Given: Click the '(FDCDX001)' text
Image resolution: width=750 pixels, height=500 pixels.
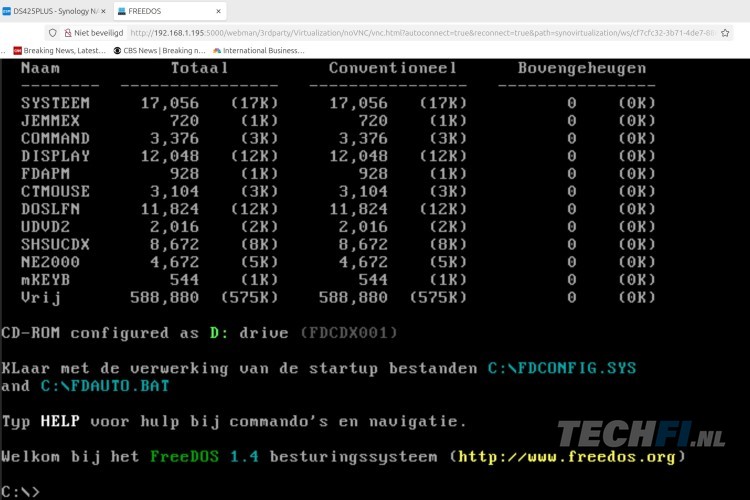Looking at the screenshot, I should (349, 333).
